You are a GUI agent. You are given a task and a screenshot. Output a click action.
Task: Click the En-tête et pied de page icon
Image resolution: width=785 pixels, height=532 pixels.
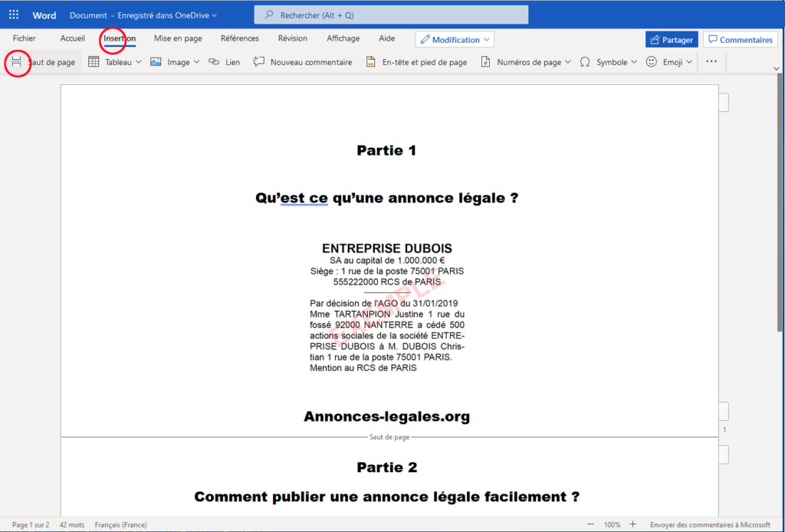[x=371, y=62]
